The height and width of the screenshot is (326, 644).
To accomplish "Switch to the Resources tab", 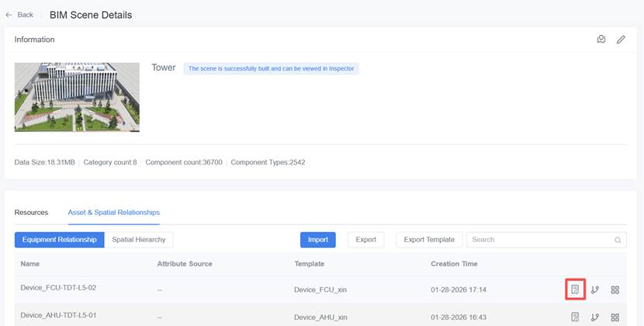I will click(31, 212).
